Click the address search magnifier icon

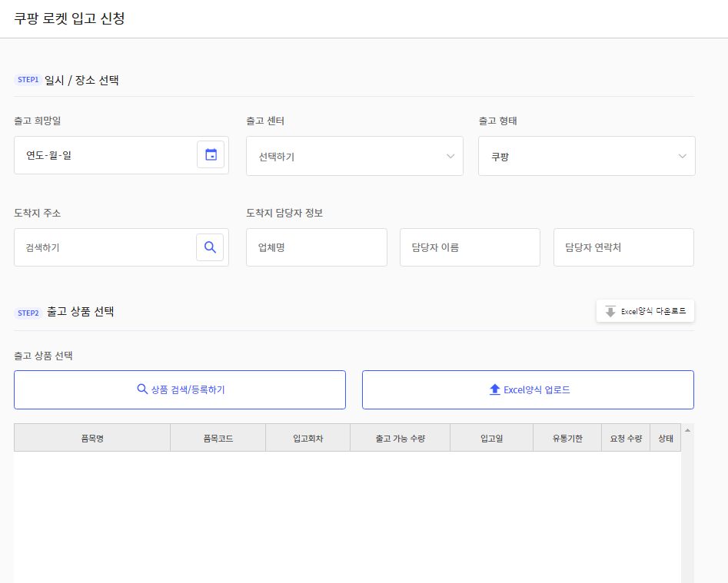coord(210,247)
